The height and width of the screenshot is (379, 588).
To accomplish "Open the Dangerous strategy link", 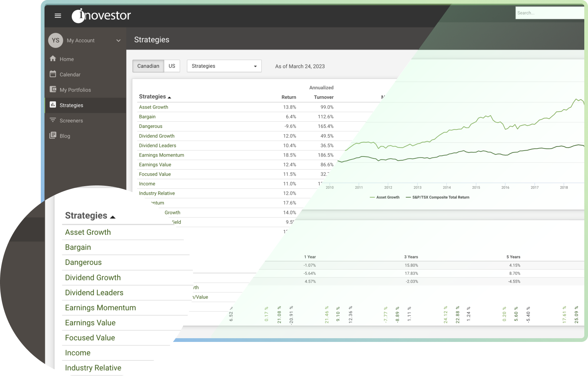I will [x=151, y=126].
